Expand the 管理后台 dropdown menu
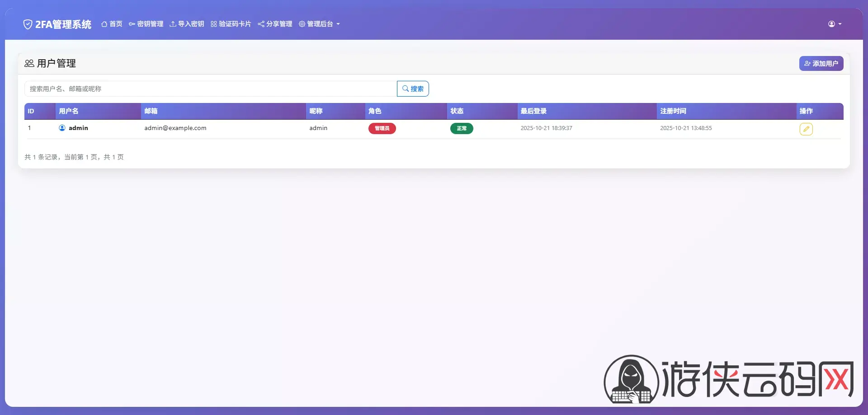Viewport: 868px width, 415px height. tap(319, 24)
